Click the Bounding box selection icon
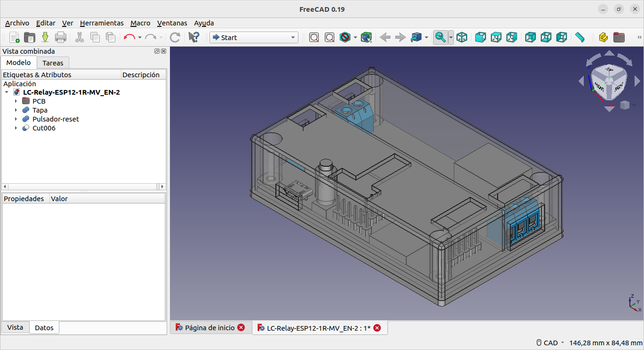This screenshot has width=644, height=350. pyautogui.click(x=366, y=37)
